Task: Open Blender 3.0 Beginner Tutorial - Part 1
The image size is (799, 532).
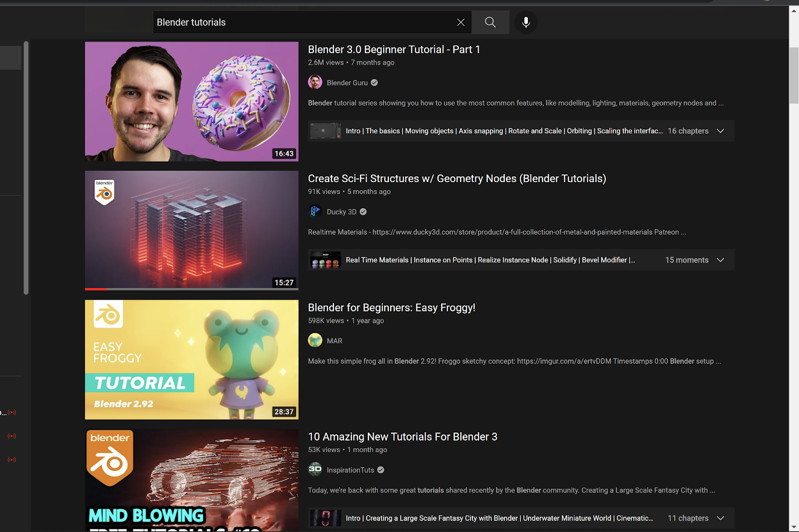Action: [x=394, y=49]
